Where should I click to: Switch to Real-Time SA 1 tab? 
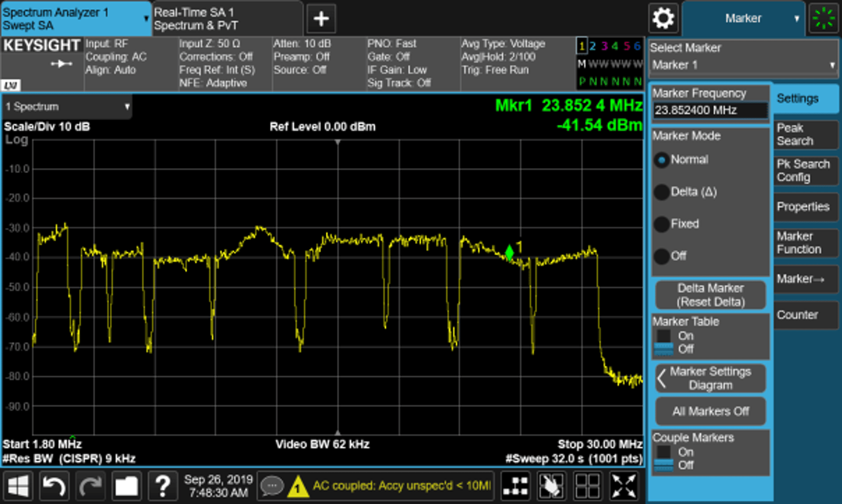[x=227, y=18]
